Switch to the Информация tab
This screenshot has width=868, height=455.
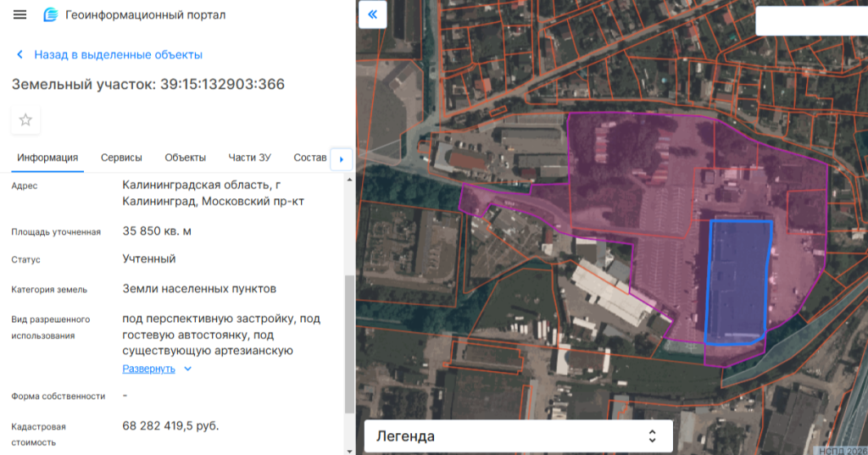(47, 158)
